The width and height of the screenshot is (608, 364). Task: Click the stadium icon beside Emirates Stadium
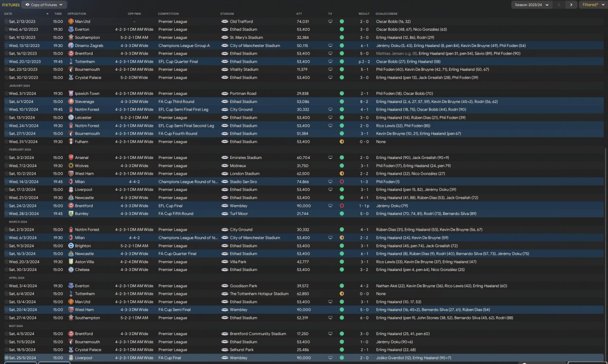pos(225,158)
